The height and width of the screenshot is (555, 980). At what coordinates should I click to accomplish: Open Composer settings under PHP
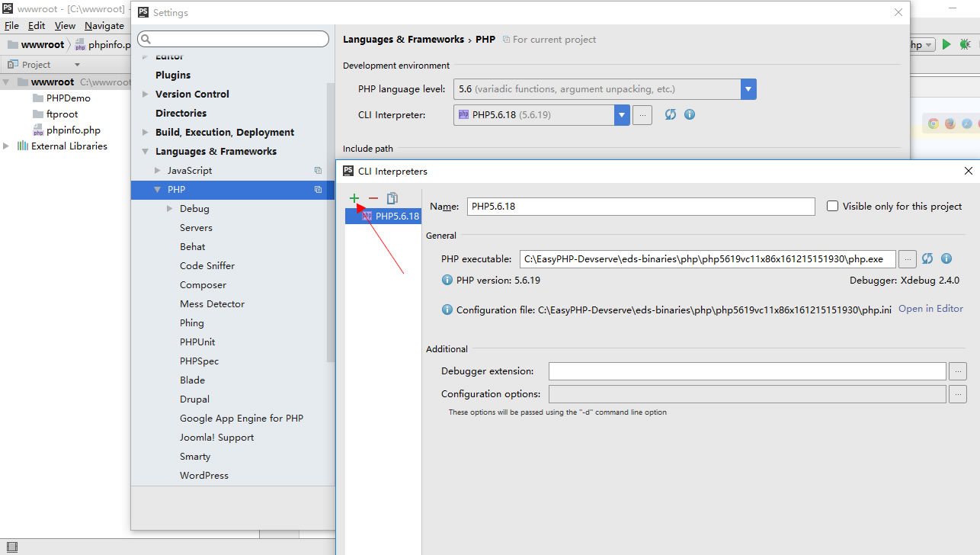[203, 285]
